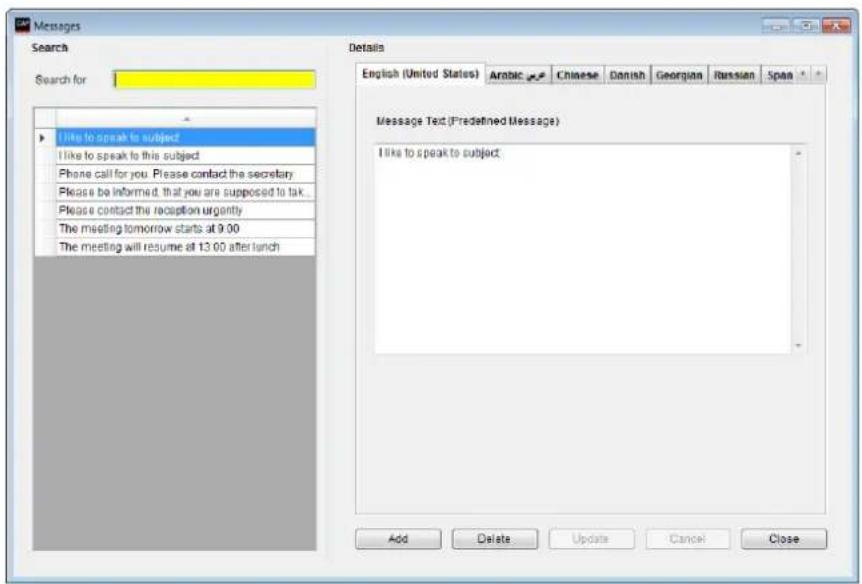The image size is (862, 584).
Task: Switch to the Arabic tab
Action: 517,75
